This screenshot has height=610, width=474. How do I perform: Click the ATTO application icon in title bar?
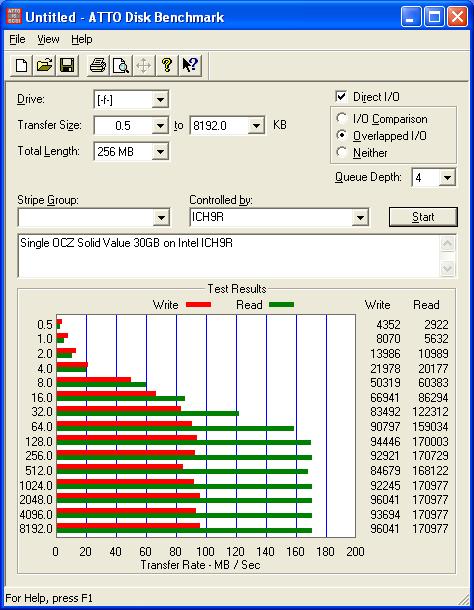(x=14, y=17)
